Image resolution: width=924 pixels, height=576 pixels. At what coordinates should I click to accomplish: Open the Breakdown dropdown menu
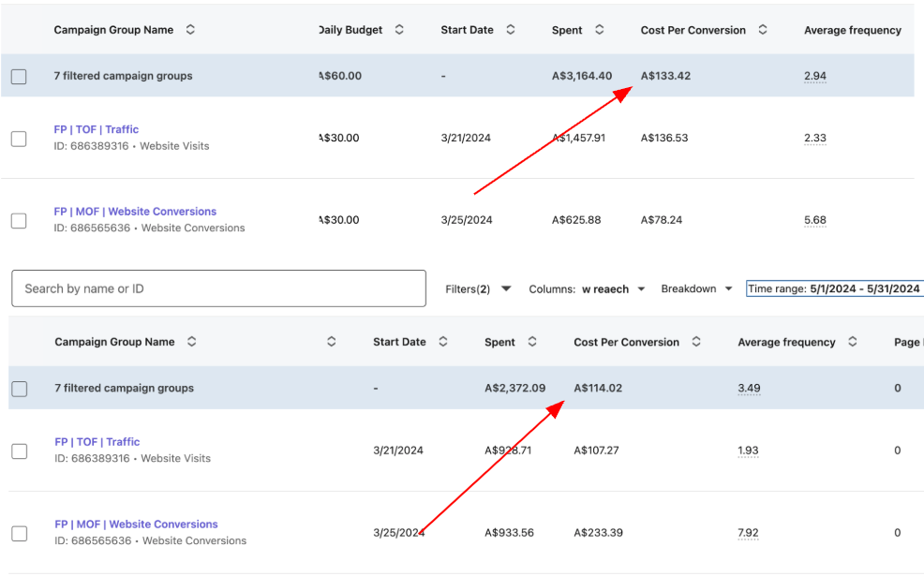(696, 288)
